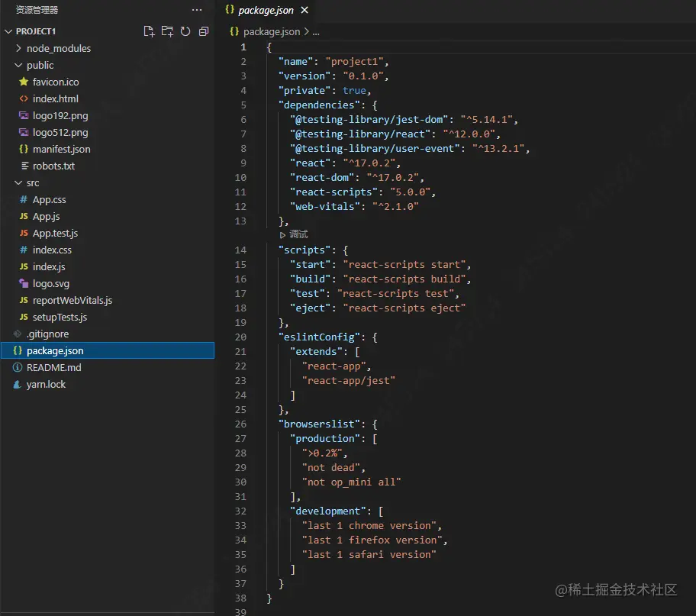Click the 资源管理器 explorer panel title

37,10
